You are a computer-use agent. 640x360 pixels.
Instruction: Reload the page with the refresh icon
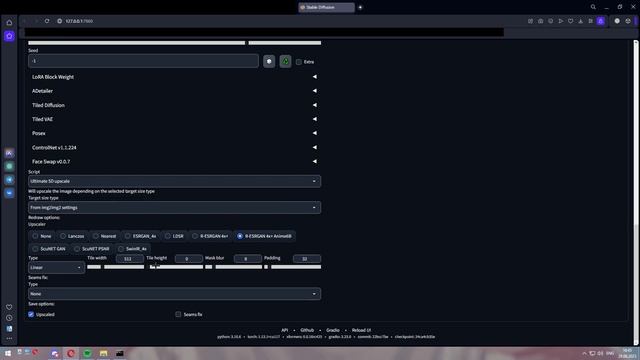[x=47, y=21]
